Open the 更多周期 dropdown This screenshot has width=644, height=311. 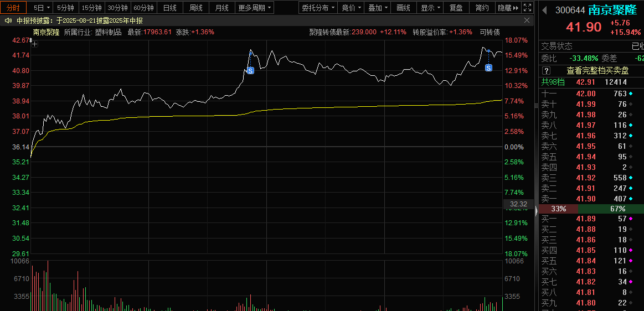point(255,7)
